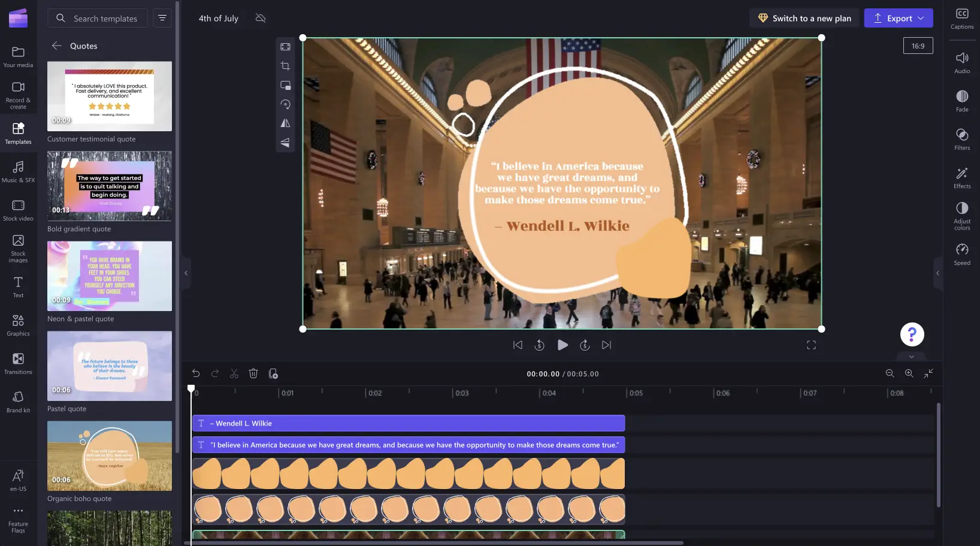Skip to the end of video
Image resolution: width=980 pixels, height=546 pixels.
coord(606,345)
